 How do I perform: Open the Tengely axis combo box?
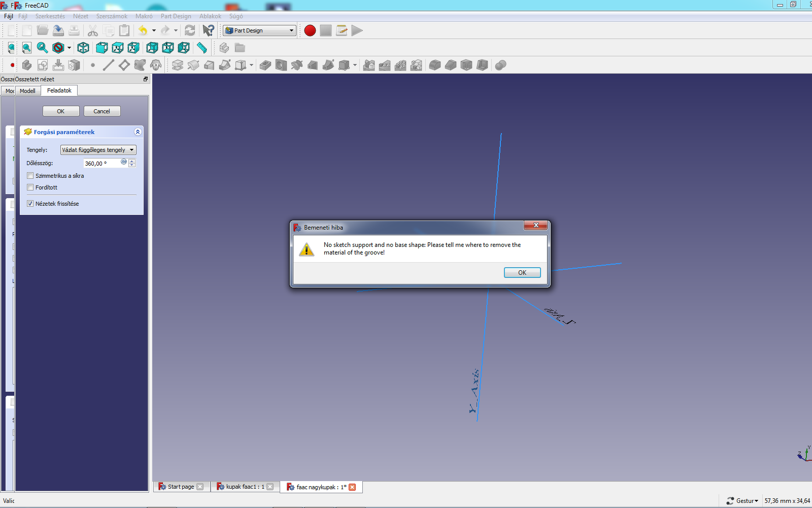[98, 150]
